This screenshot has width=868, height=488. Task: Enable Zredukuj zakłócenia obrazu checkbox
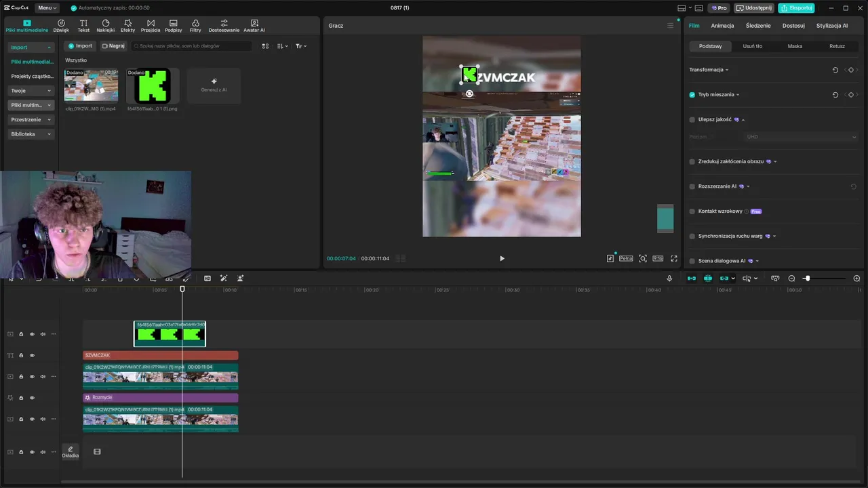tap(692, 161)
